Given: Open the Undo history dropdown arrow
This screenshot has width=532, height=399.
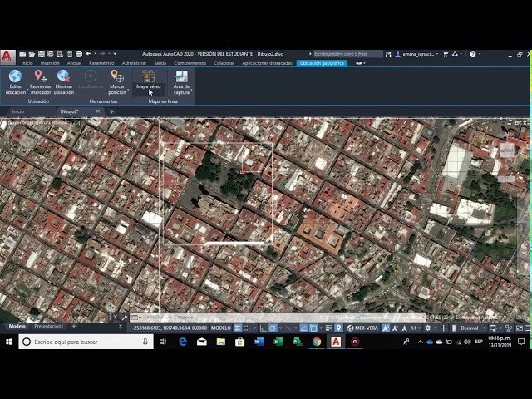Looking at the screenshot, I should (x=95, y=53).
